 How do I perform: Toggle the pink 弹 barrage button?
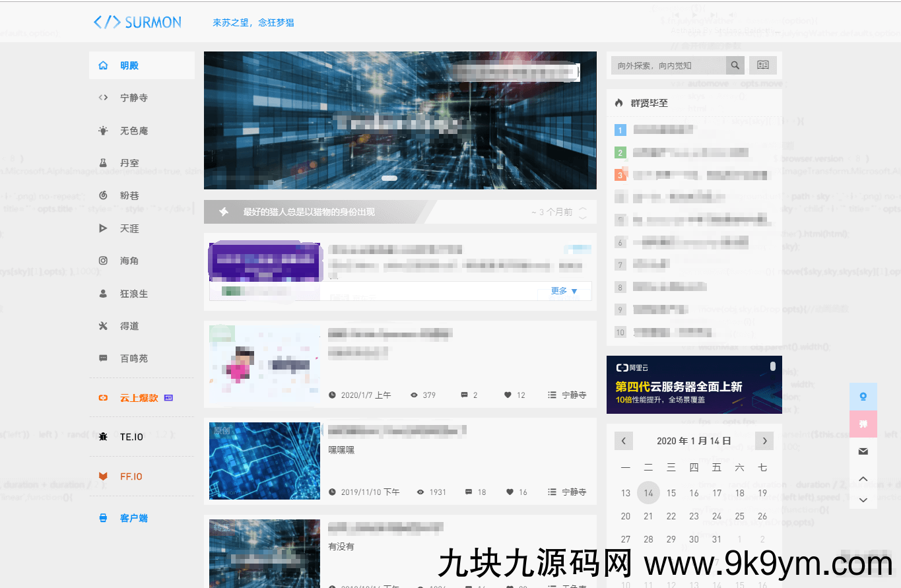pyautogui.click(x=863, y=424)
